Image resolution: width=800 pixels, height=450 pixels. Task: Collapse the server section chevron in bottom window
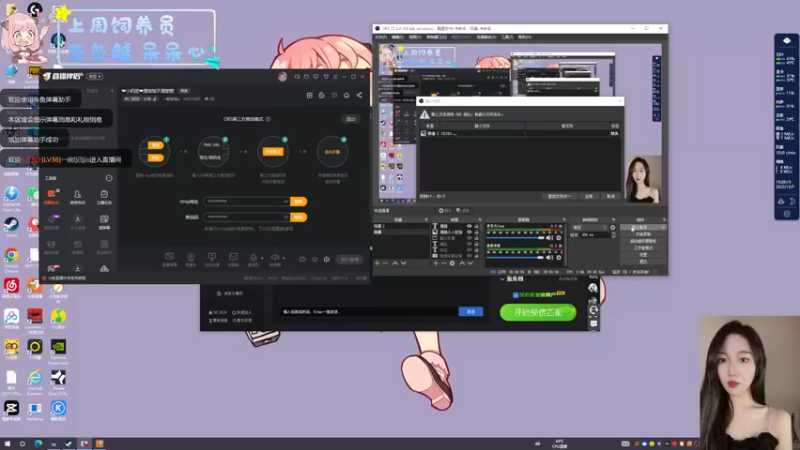pos(503,279)
